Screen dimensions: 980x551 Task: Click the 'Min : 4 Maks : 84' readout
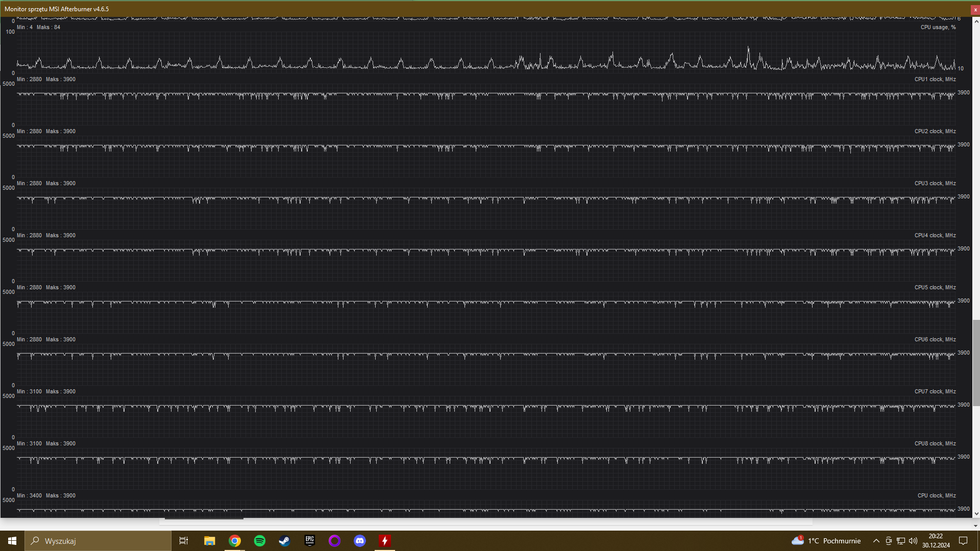tap(38, 28)
